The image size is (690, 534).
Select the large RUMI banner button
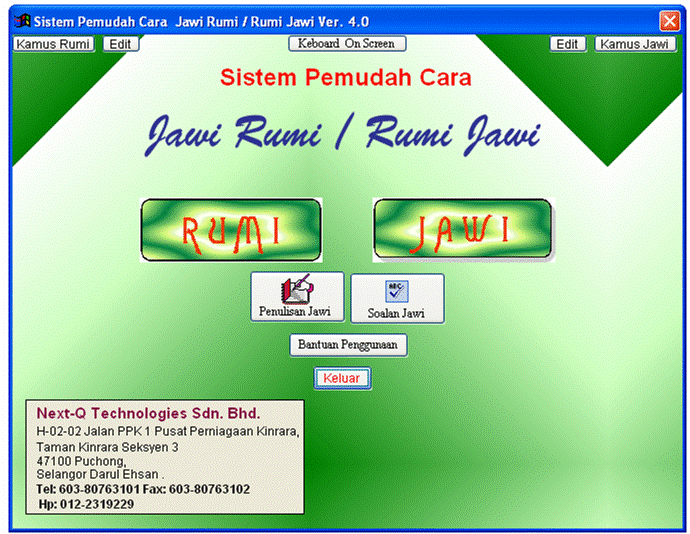231,230
